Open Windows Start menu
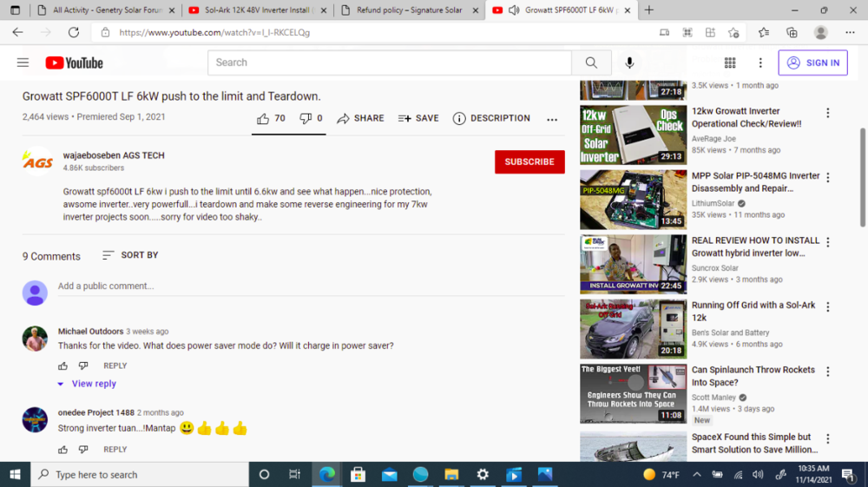Screen dimensions: 868x487 (15, 474)
